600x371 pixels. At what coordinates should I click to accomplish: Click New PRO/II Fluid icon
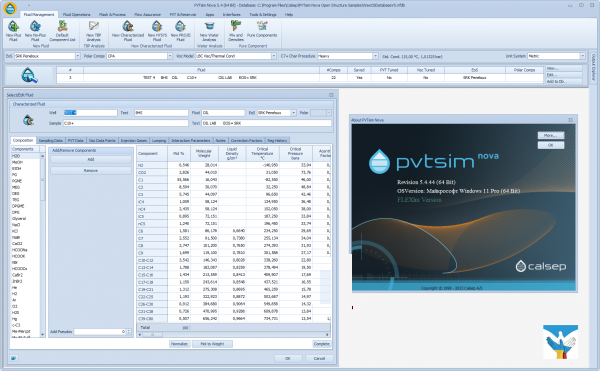tap(180, 26)
